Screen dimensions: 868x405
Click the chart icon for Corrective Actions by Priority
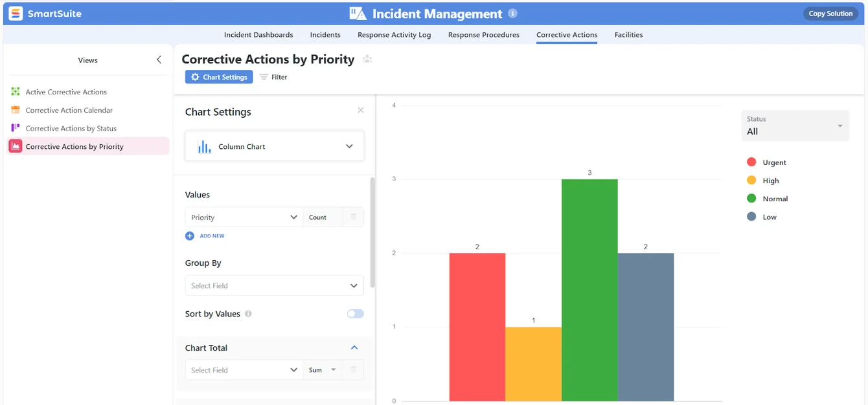(x=15, y=146)
